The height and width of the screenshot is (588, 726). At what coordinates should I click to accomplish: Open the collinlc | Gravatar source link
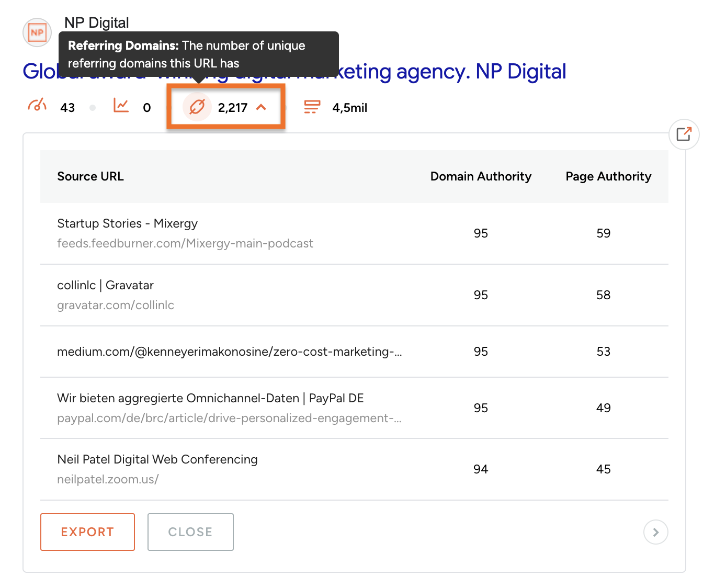(106, 285)
